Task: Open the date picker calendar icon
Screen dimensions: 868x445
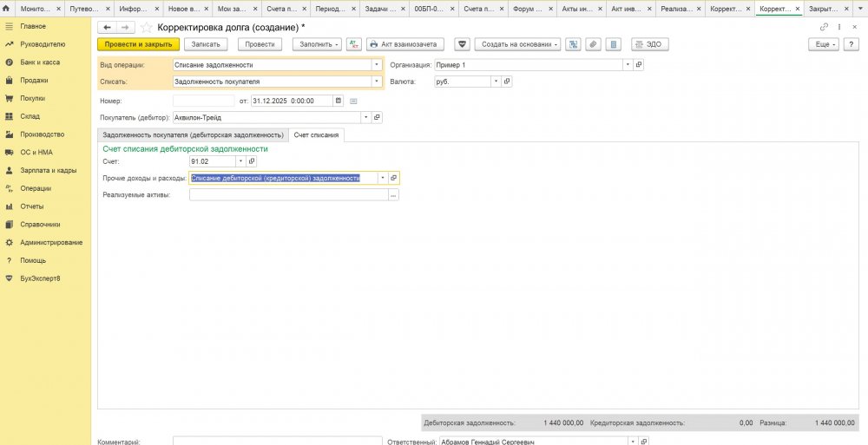Action: pos(339,100)
